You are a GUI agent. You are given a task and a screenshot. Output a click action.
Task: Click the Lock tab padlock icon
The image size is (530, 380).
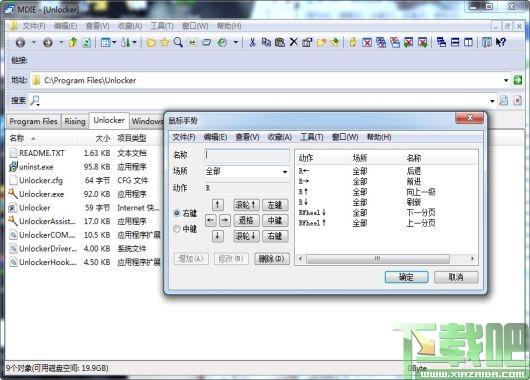tap(353, 43)
